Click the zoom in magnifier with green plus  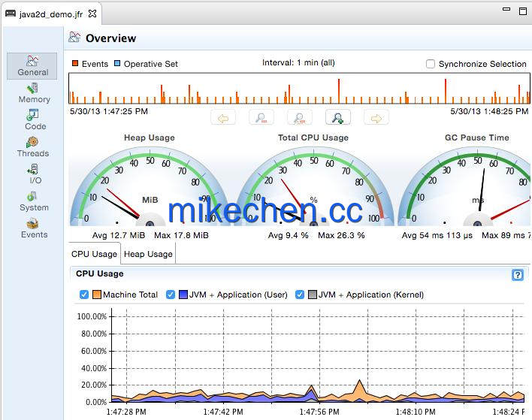tap(338, 118)
